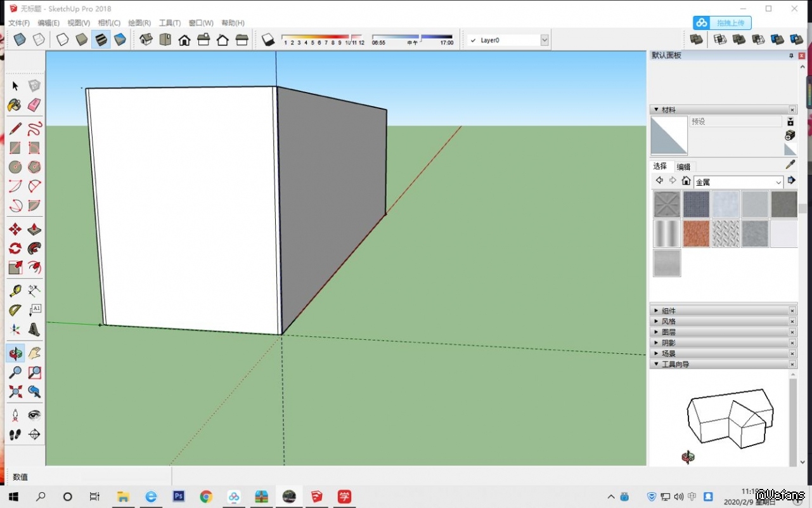Click the Zoom Extents tool
This screenshot has height=508, width=812.
15,391
